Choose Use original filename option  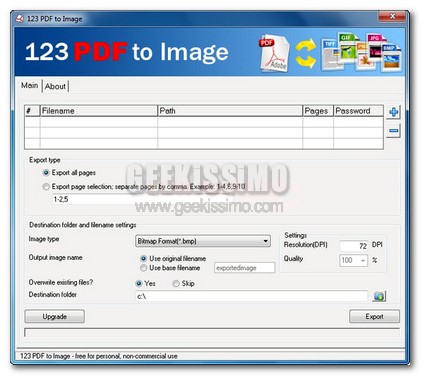click(x=144, y=258)
